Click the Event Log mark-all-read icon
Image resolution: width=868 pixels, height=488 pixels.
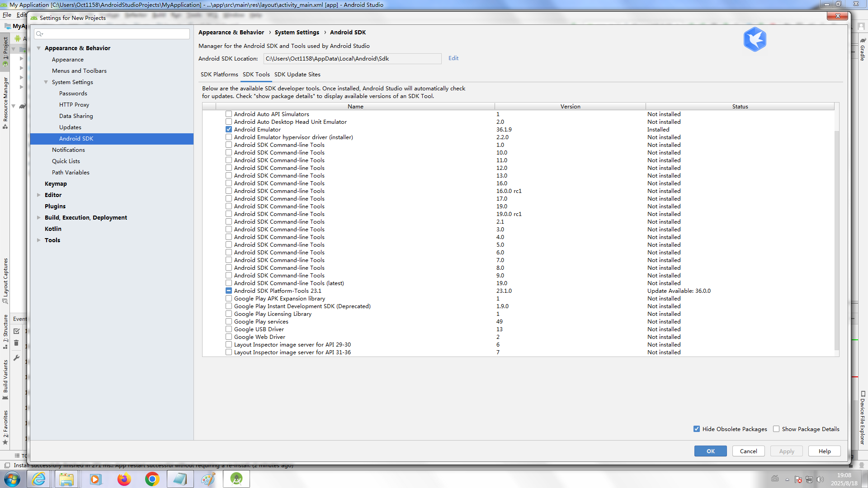[16, 331]
